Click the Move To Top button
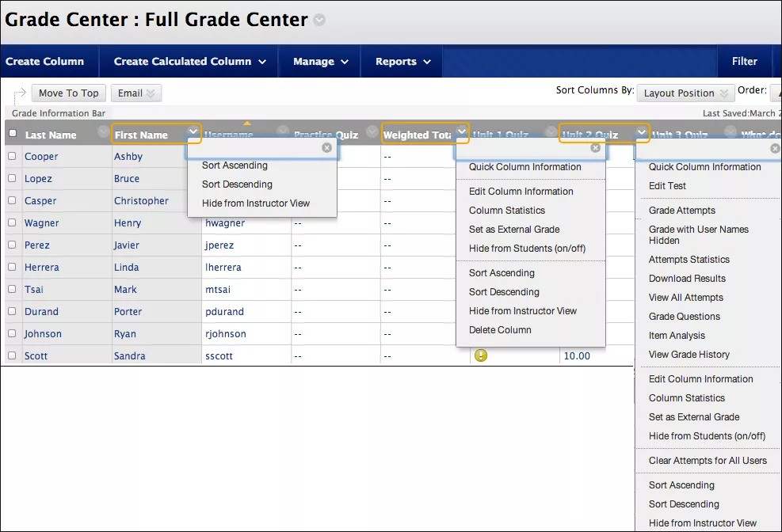The image size is (782, 532). point(68,93)
